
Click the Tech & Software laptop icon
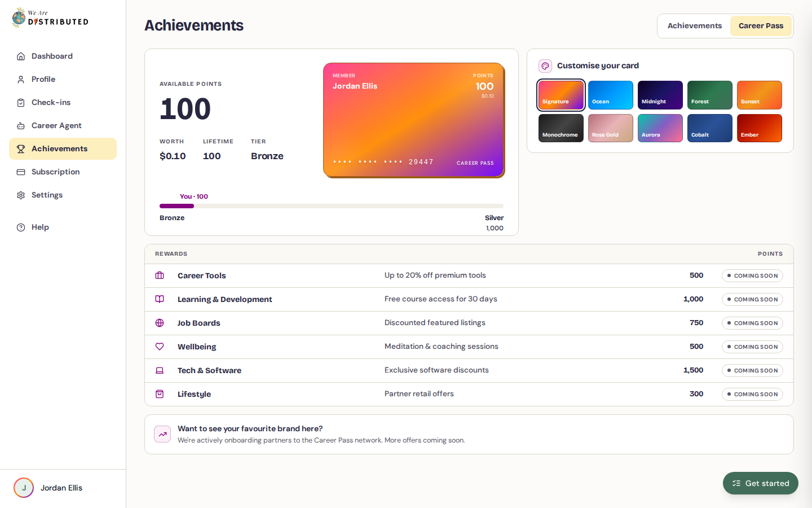160,370
